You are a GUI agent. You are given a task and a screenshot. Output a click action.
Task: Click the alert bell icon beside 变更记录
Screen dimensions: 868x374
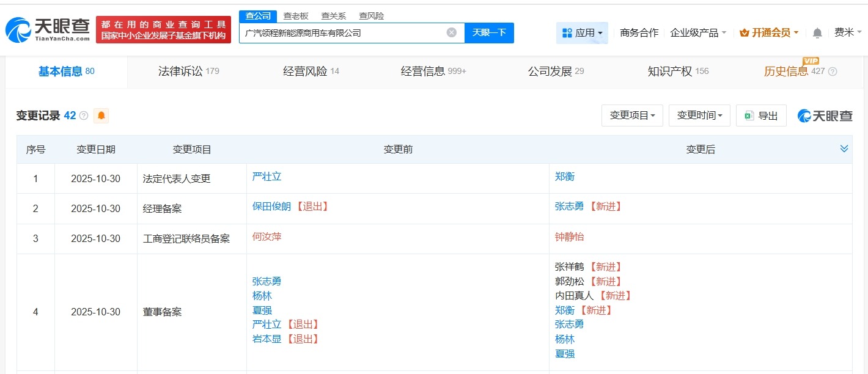(x=101, y=116)
